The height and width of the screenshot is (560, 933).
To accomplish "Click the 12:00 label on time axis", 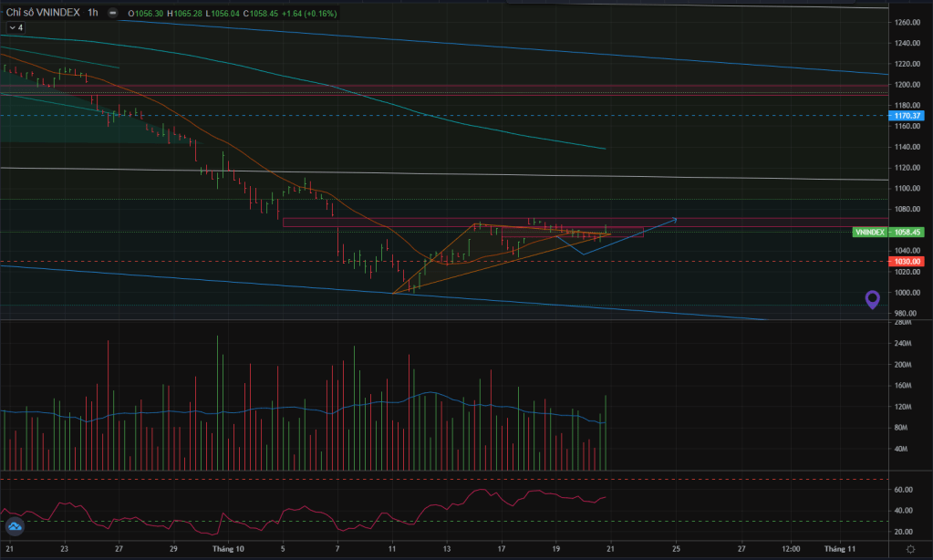I will click(791, 549).
